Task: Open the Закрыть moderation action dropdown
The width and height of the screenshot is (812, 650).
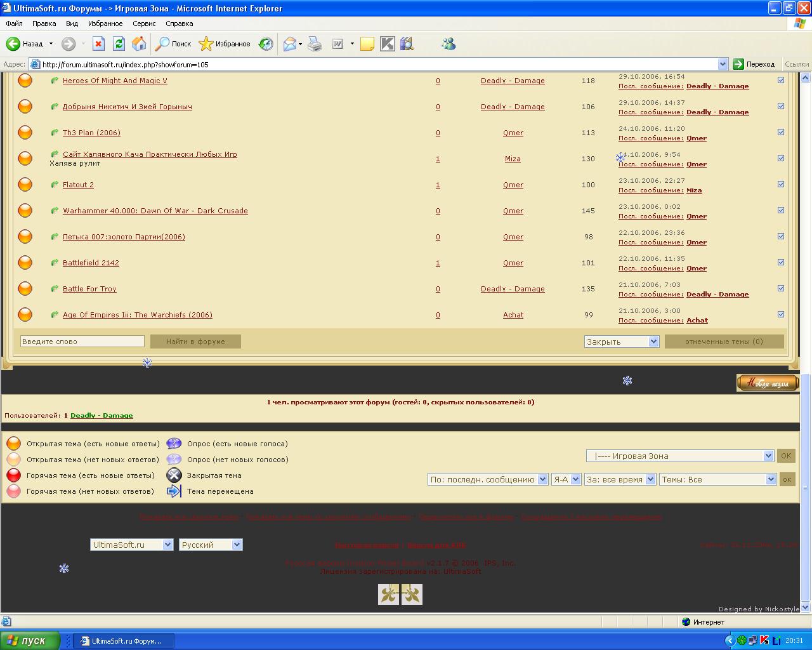Action: pos(622,342)
